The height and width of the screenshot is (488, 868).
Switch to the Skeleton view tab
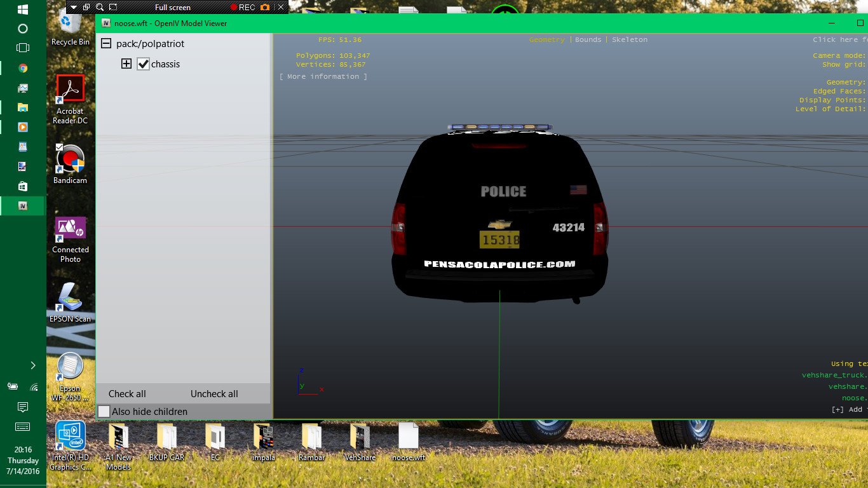[630, 39]
